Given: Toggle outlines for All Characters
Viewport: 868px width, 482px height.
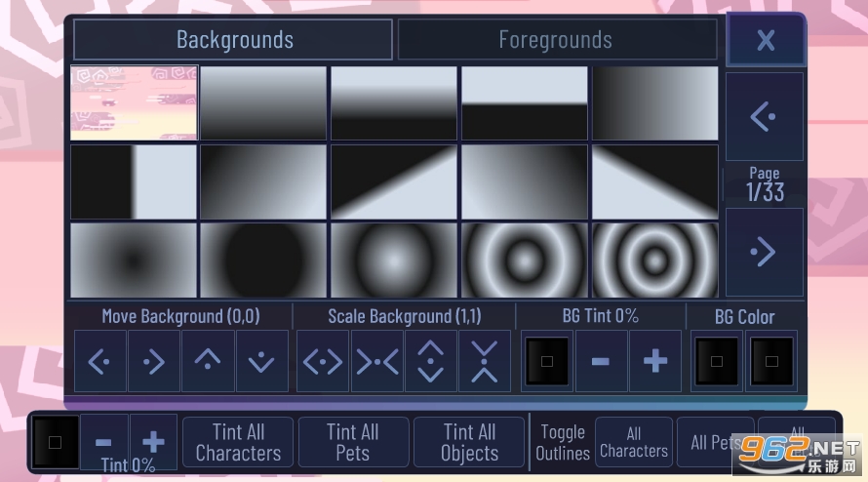Looking at the screenshot, I should click(634, 442).
